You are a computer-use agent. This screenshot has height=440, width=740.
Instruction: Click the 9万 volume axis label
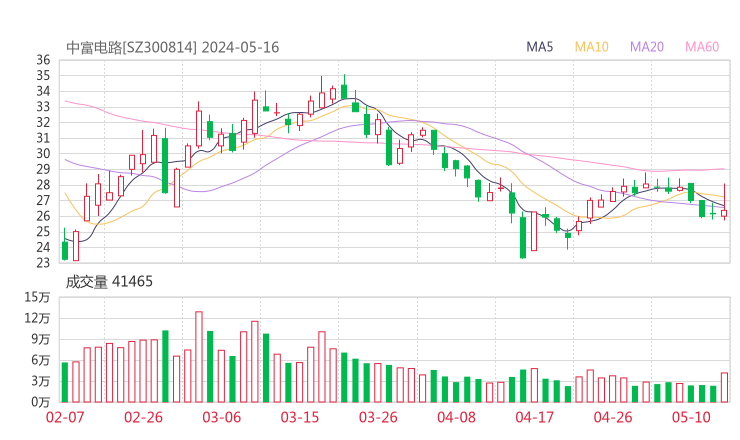pos(41,339)
